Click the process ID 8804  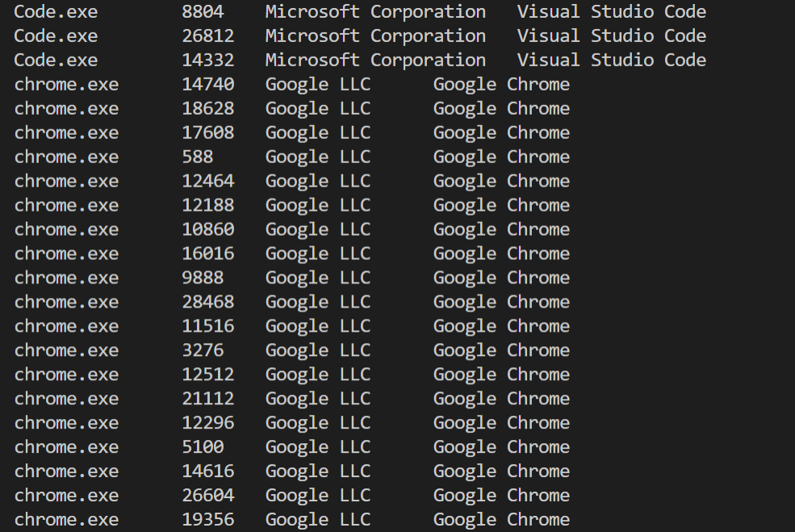[203, 12]
